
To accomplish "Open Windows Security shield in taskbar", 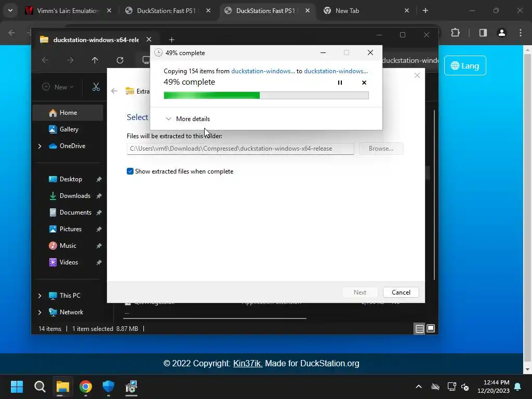I will (108, 387).
